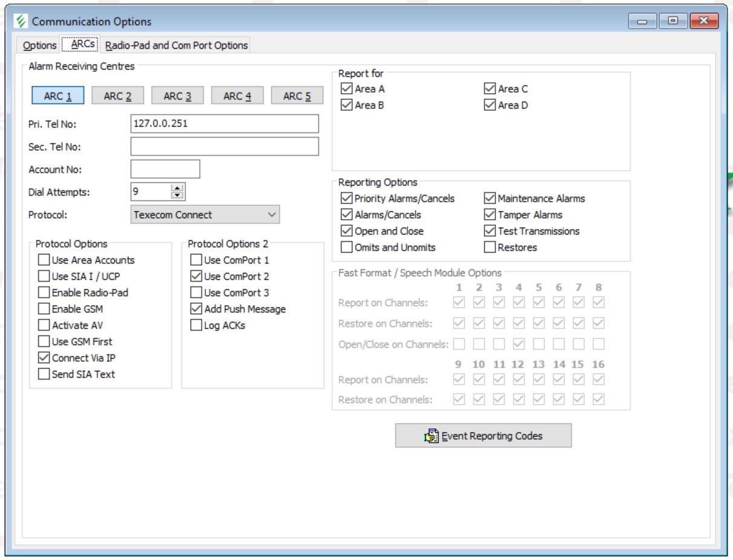Viewport: 733px width, 560px height.
Task: Increase Dial Attempts with up arrow
Action: [177, 188]
